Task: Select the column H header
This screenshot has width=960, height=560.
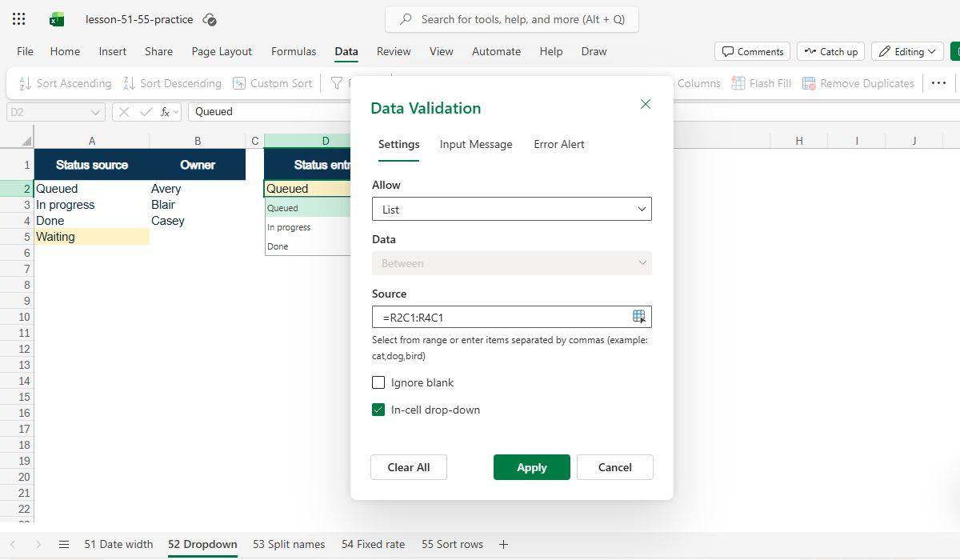Action: (x=799, y=141)
